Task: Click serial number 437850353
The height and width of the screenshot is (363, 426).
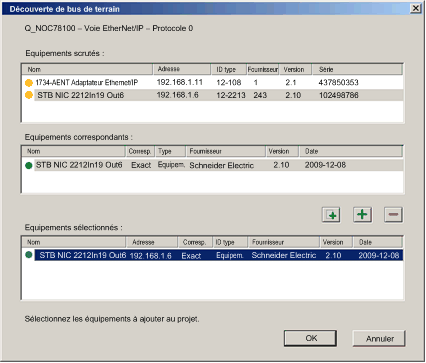Action: pyautogui.click(x=338, y=82)
